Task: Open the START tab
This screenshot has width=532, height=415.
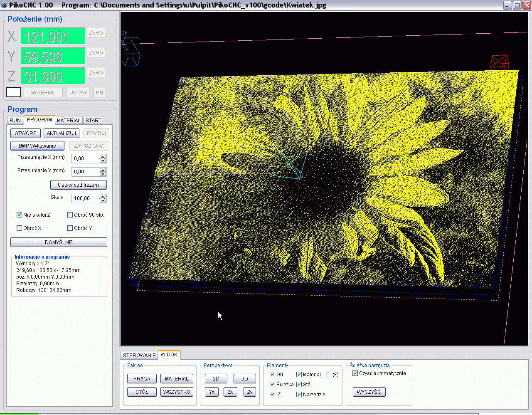Action: point(94,120)
